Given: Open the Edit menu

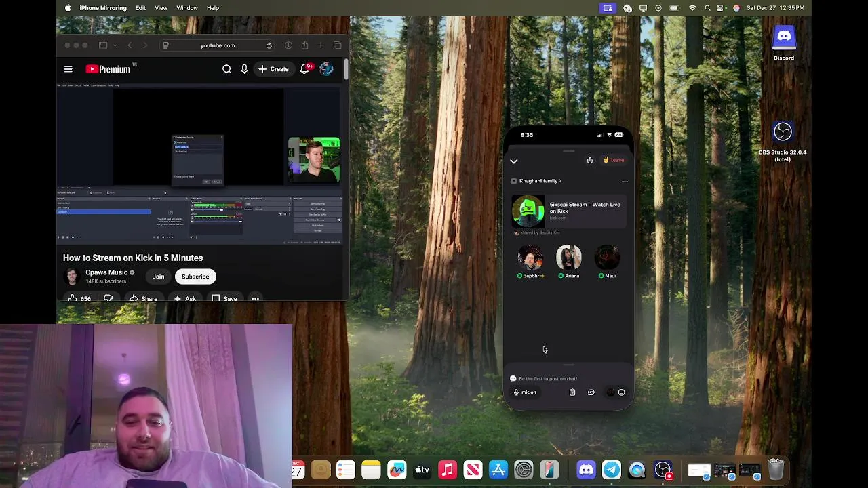Looking at the screenshot, I should pyautogui.click(x=140, y=8).
